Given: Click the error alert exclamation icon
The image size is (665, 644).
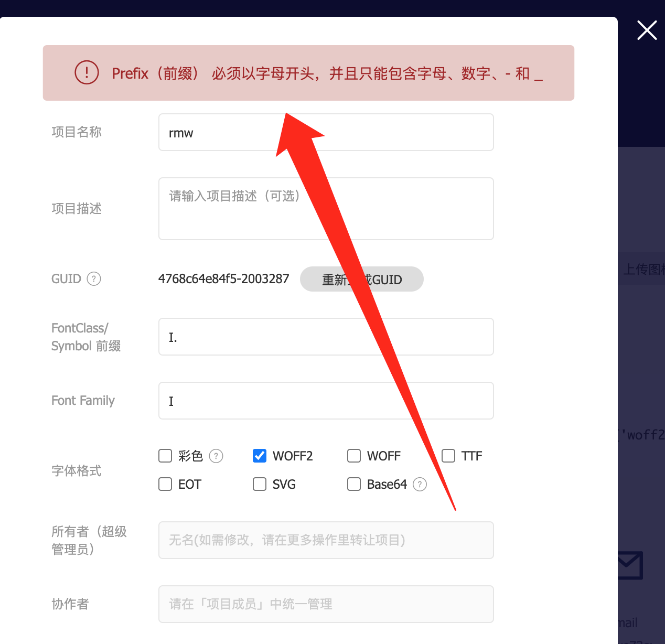Looking at the screenshot, I should 87,72.
